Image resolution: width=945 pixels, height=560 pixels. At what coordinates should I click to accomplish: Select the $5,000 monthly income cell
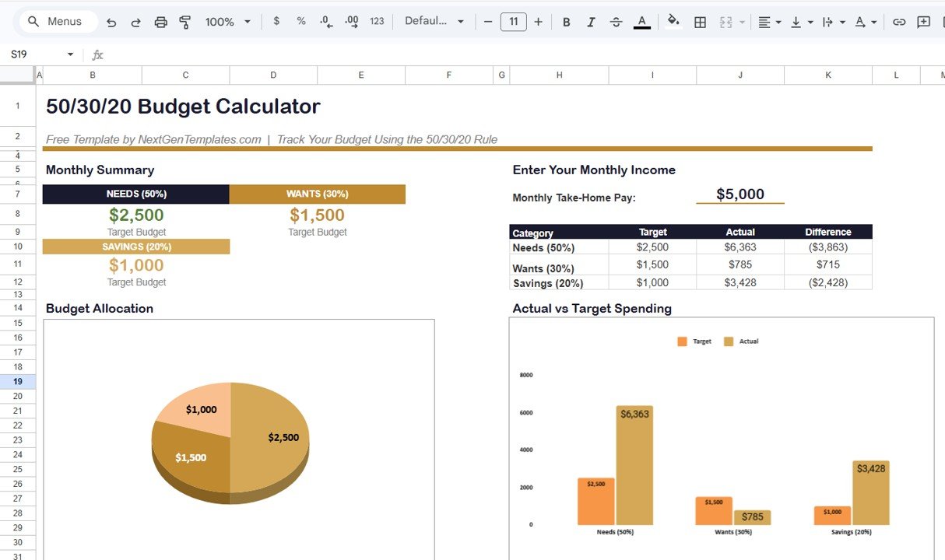[739, 194]
